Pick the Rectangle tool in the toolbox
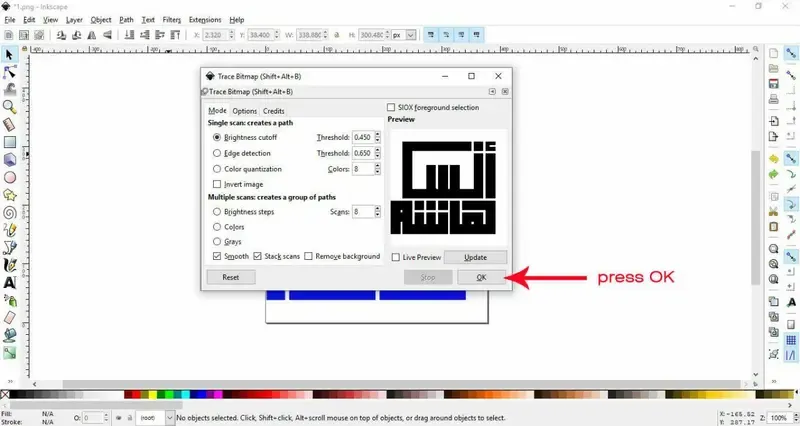 (x=10, y=142)
